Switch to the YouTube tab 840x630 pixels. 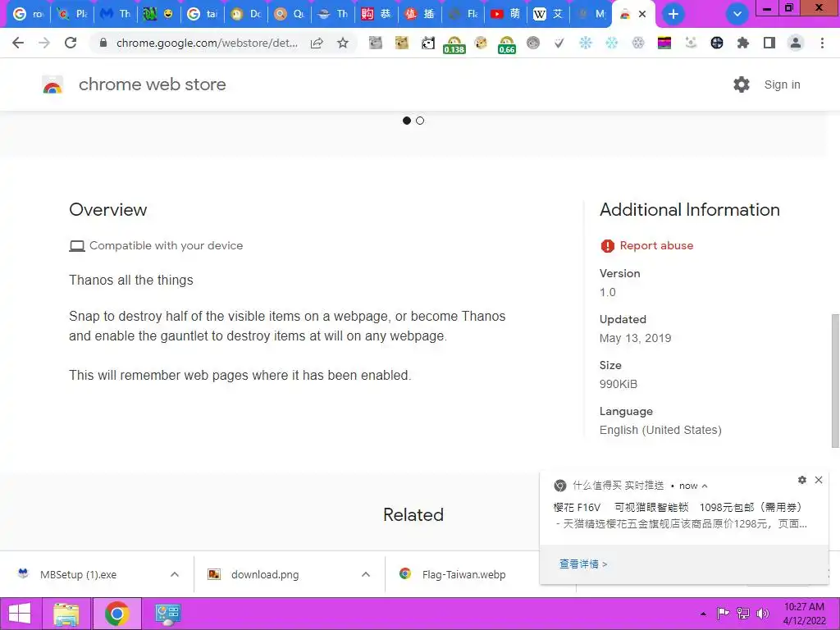coord(505,14)
